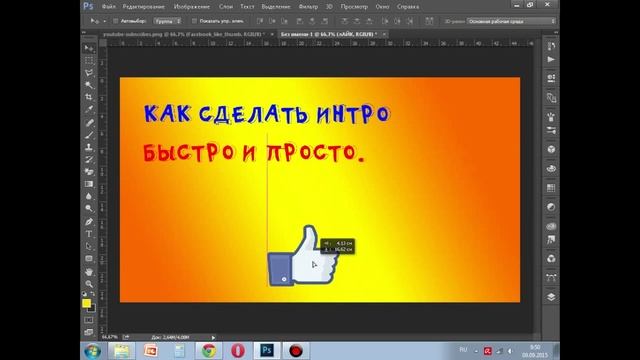
Task: Select the Hand tool
Action: 89,271
